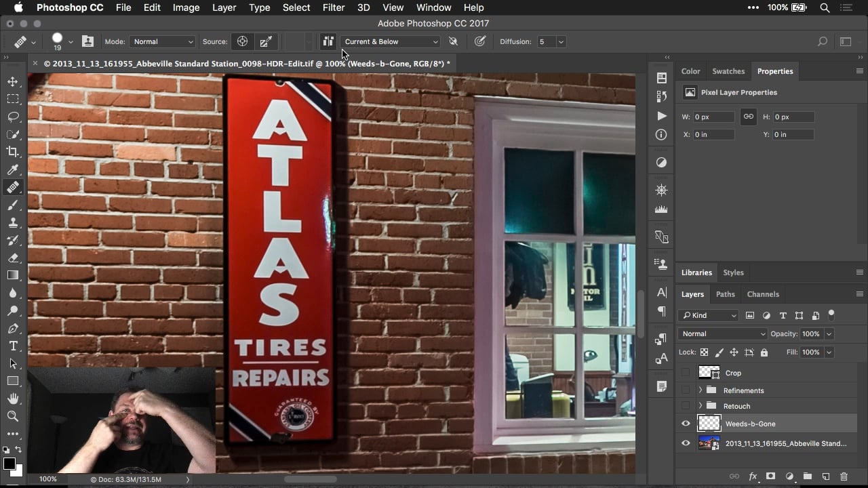Viewport: 868px width, 488px height.
Task: Switch to the Channels tab
Action: (763, 294)
